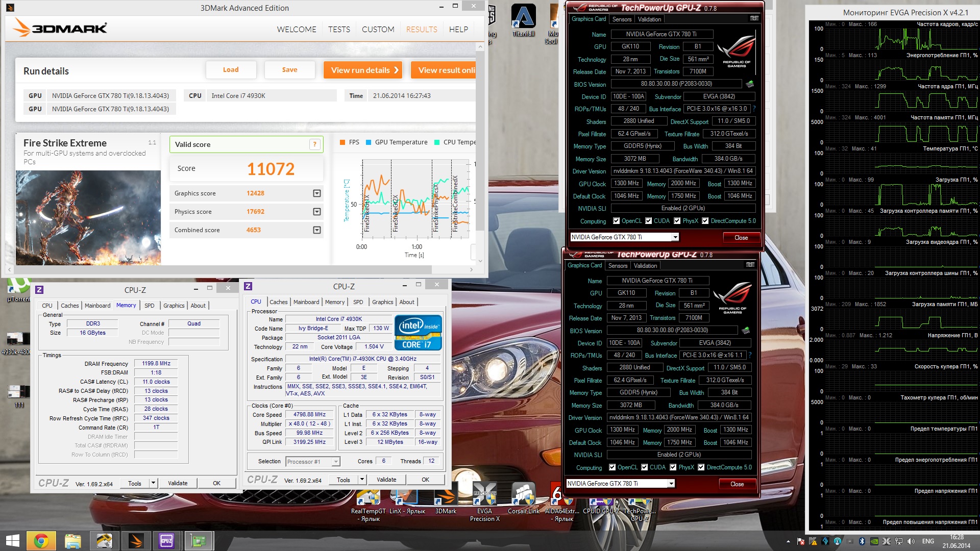Click the Load button in Run details

(x=231, y=70)
